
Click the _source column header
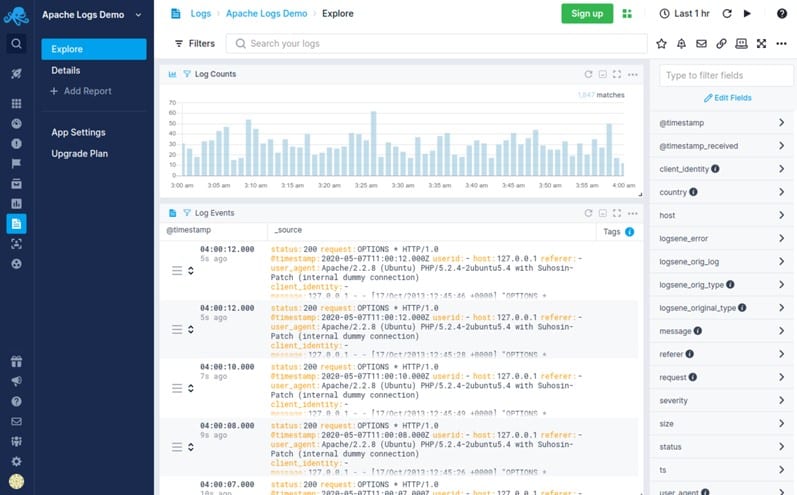[288, 230]
